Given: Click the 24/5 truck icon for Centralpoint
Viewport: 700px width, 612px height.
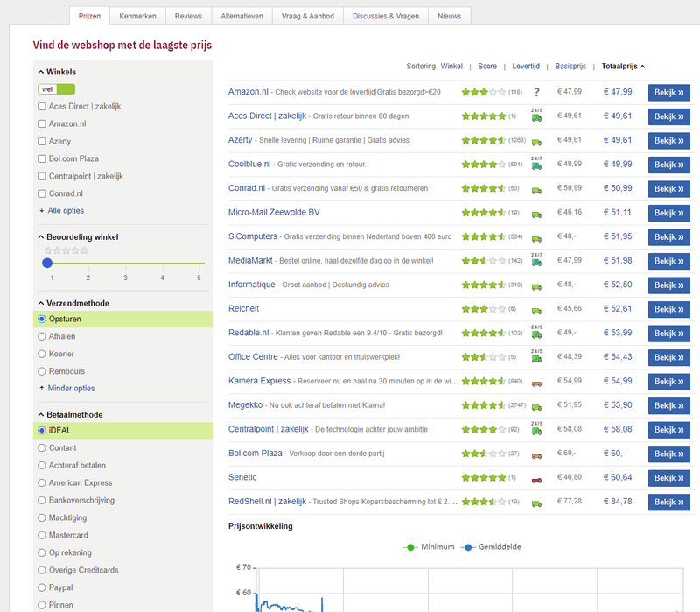Looking at the screenshot, I should [536, 429].
